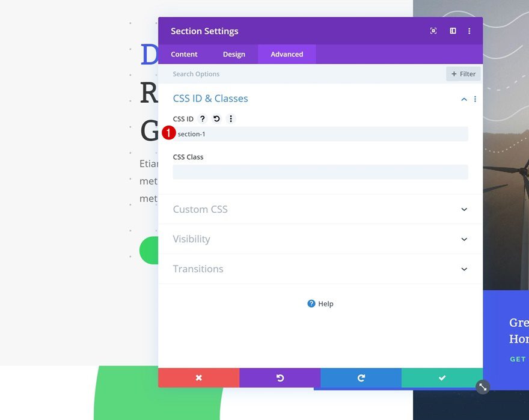Discard changes with the red X button
This screenshot has height=420, width=529.
(x=199, y=378)
